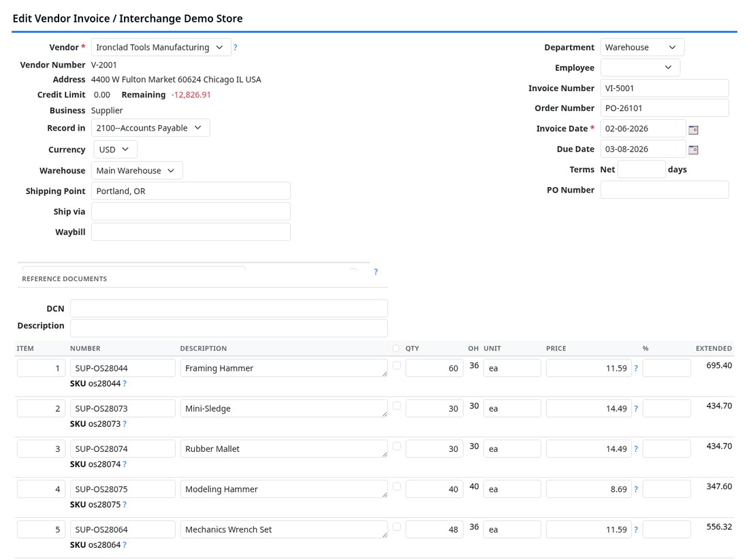The height and width of the screenshot is (560, 749).
Task: Click the help icon above Reference Documents
Action: pyautogui.click(x=376, y=271)
